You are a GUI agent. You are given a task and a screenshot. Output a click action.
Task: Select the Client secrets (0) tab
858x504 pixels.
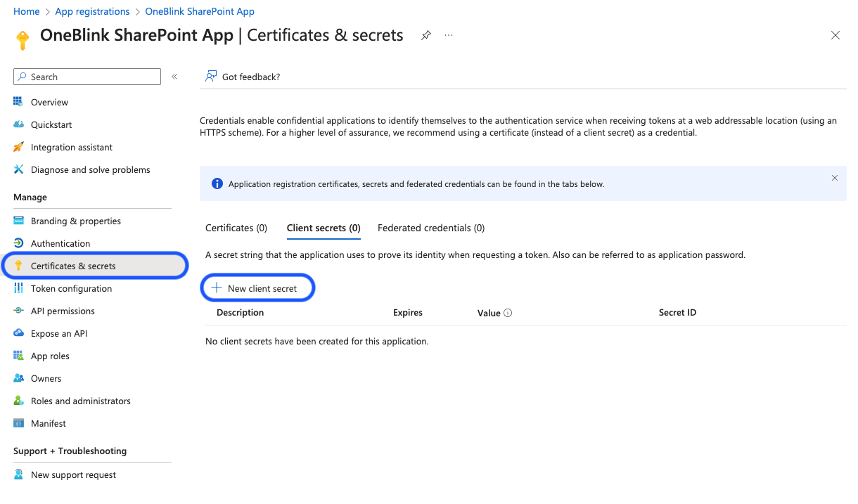pos(324,228)
